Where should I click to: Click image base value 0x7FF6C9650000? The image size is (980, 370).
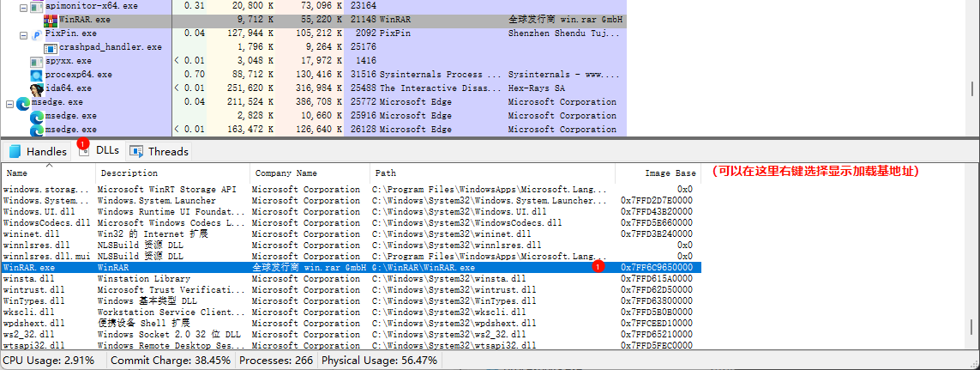[656, 267]
